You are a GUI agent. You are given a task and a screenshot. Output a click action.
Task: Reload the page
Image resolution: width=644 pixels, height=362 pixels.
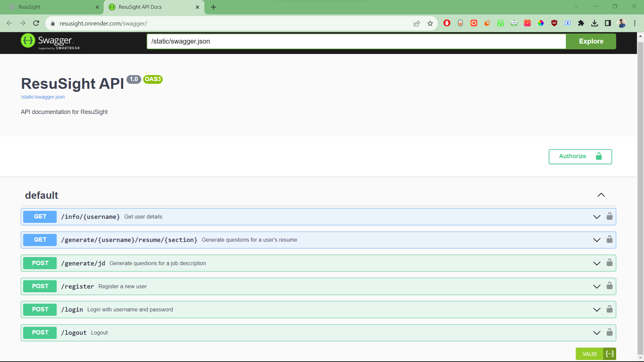point(36,23)
